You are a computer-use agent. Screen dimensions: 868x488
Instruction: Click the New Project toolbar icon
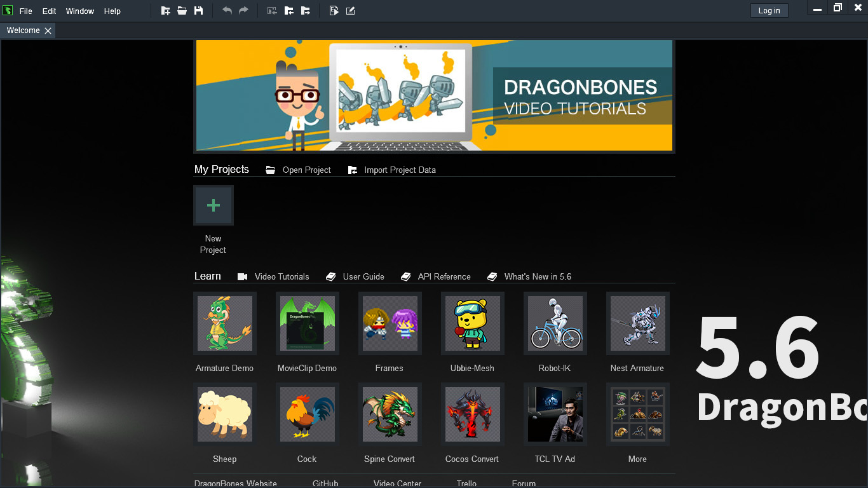point(166,11)
